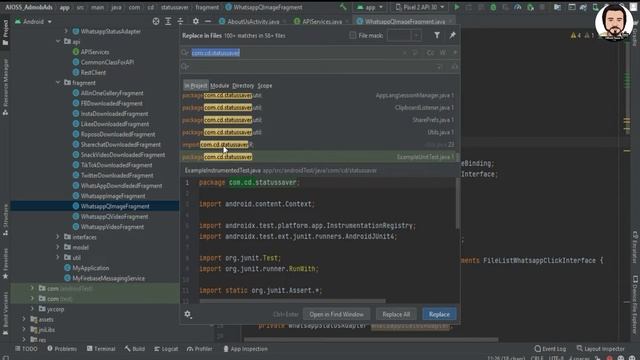This screenshot has height=360, width=640.
Task: Enable the File mask checkbox
Action: pos(353,36)
